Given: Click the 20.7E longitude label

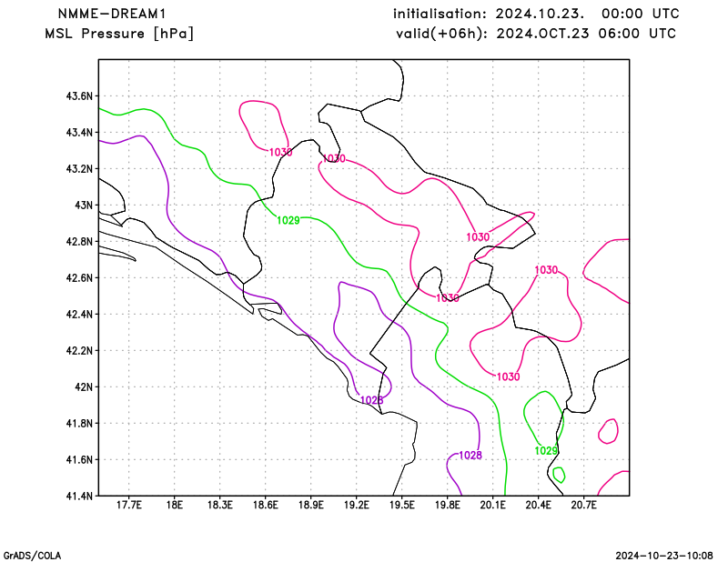Looking at the screenshot, I should coord(584,505).
